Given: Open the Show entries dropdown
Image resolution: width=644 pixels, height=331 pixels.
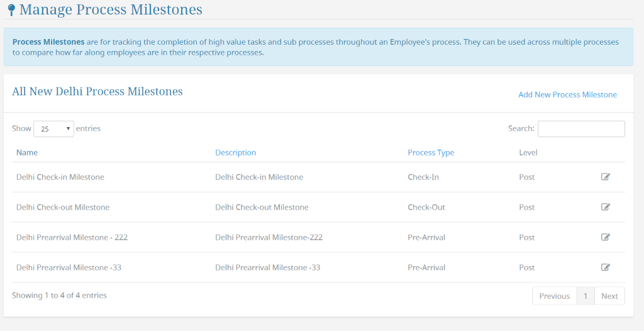Looking at the screenshot, I should (54, 129).
